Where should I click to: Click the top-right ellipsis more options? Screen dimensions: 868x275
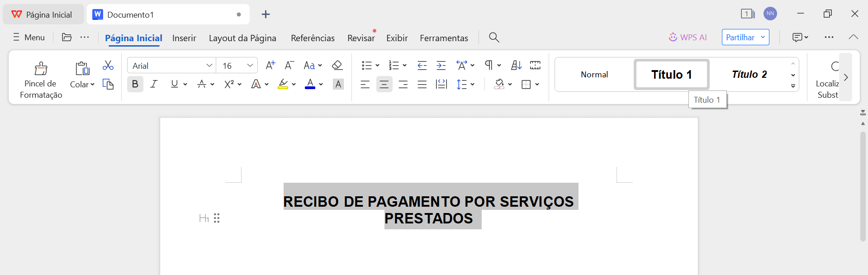829,37
